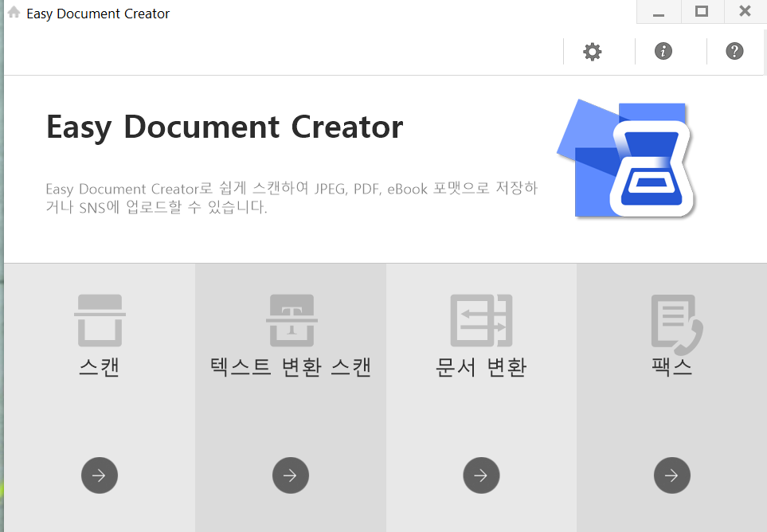
Task: Click the description text mentioning JPEG, PDF, eBook
Action: coord(292,198)
